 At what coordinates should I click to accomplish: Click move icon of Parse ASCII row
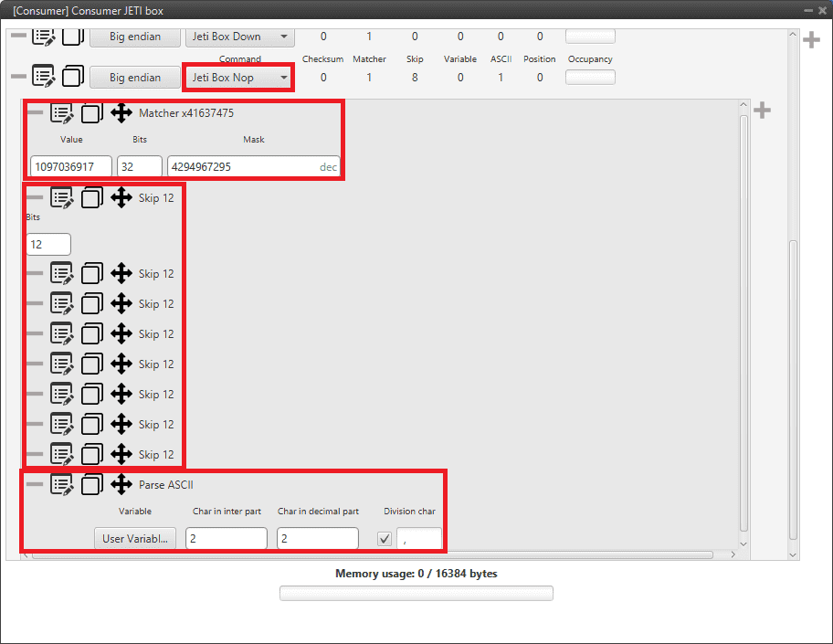[x=121, y=484]
